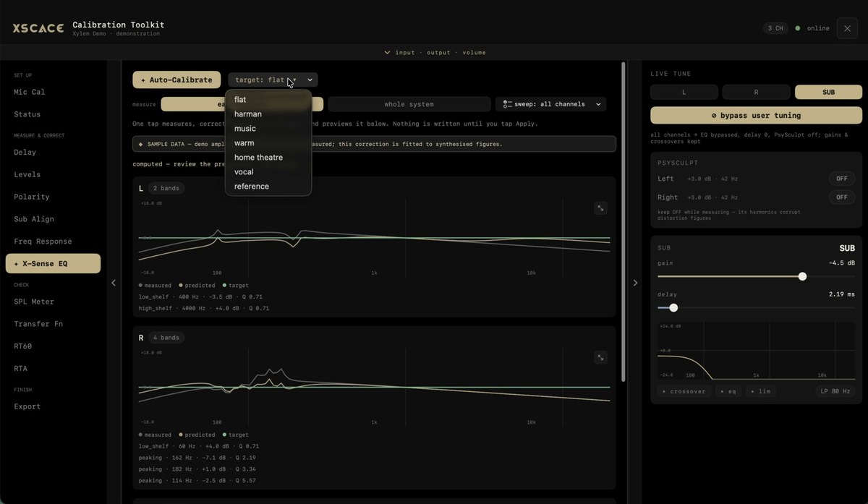The height and width of the screenshot is (504, 868).
Task: Close the Calibration Toolkit window
Action: (848, 28)
